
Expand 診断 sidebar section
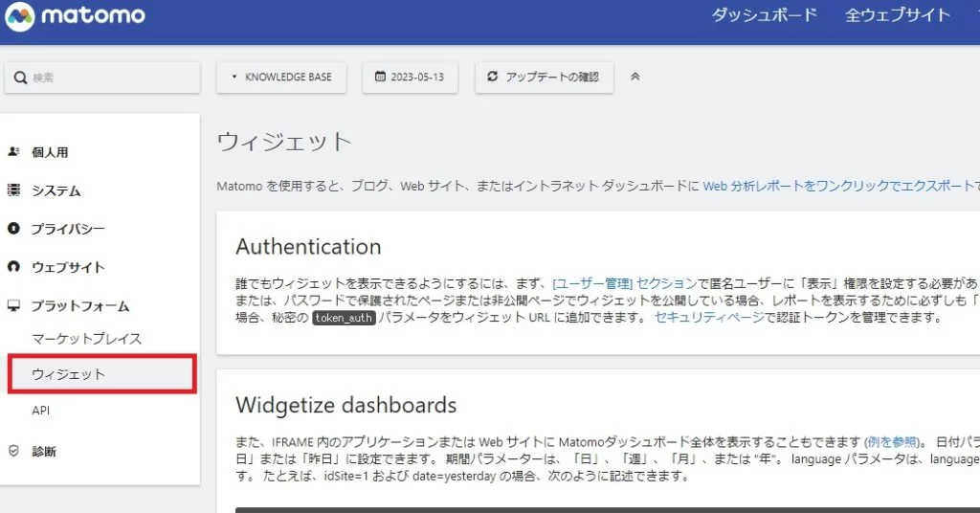point(44,451)
